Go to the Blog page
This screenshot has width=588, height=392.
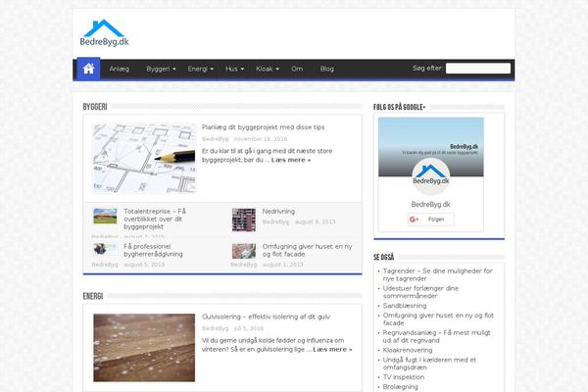(x=327, y=69)
